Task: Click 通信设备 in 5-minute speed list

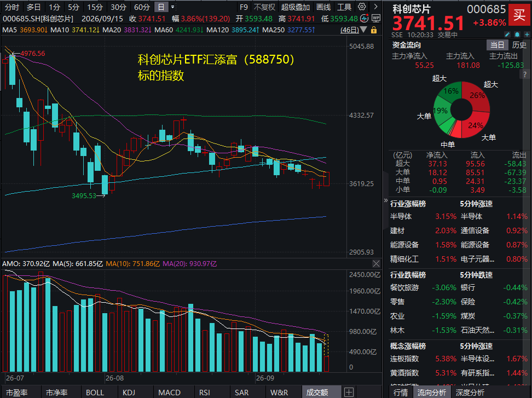Action: 475,230
